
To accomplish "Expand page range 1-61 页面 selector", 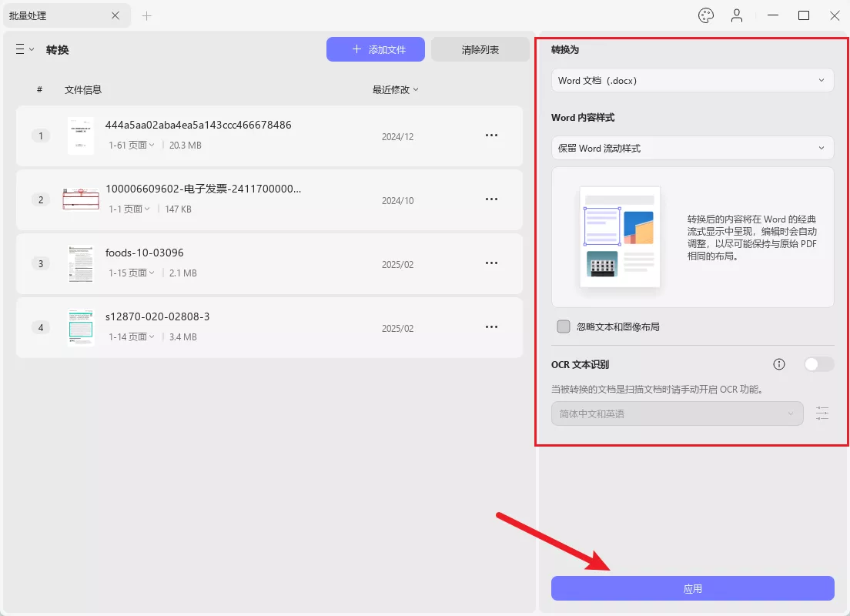I will [x=132, y=145].
